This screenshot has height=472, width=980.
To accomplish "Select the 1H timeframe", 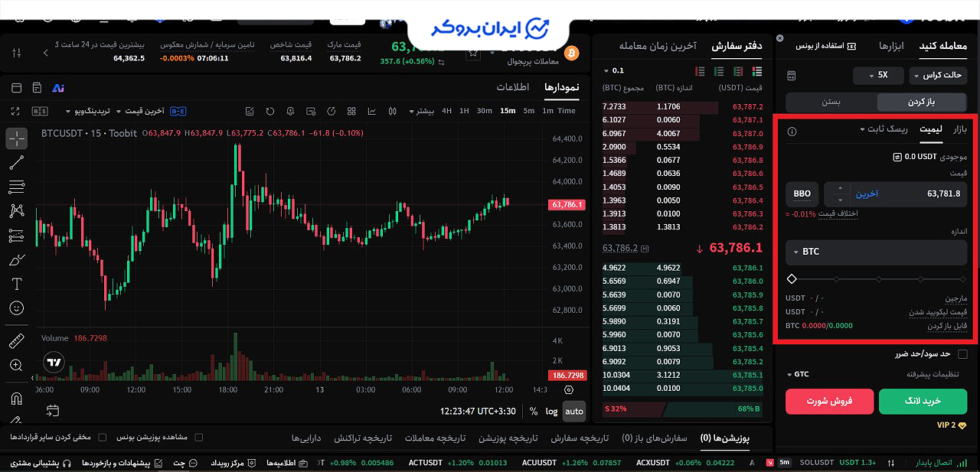I will click(x=464, y=111).
